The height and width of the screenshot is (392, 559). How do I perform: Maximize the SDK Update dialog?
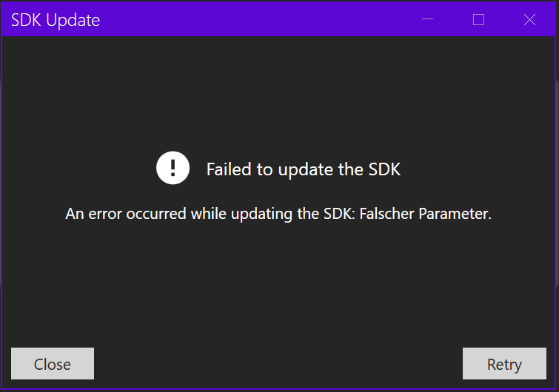tap(478, 20)
